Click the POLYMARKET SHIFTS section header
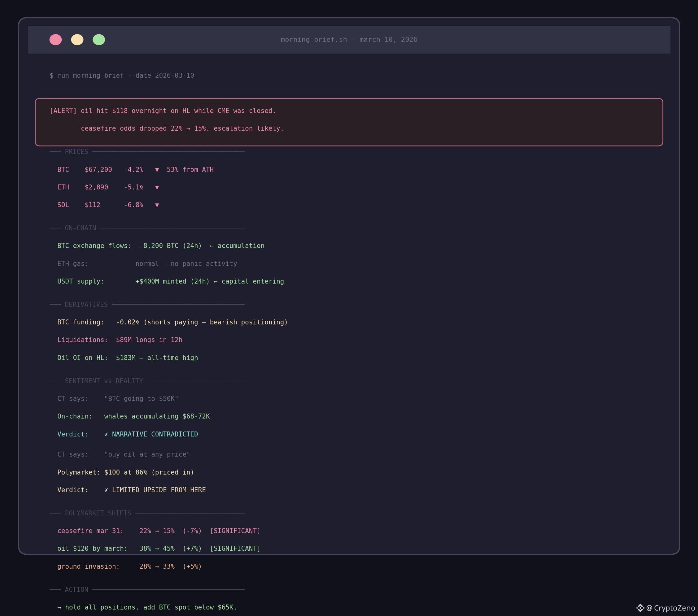The image size is (698, 616). (x=98, y=513)
